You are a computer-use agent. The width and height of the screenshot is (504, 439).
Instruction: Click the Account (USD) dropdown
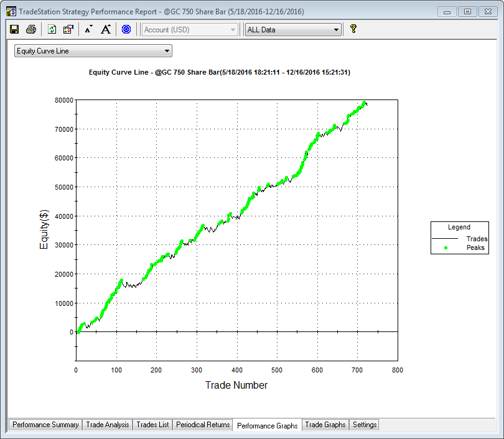190,30
